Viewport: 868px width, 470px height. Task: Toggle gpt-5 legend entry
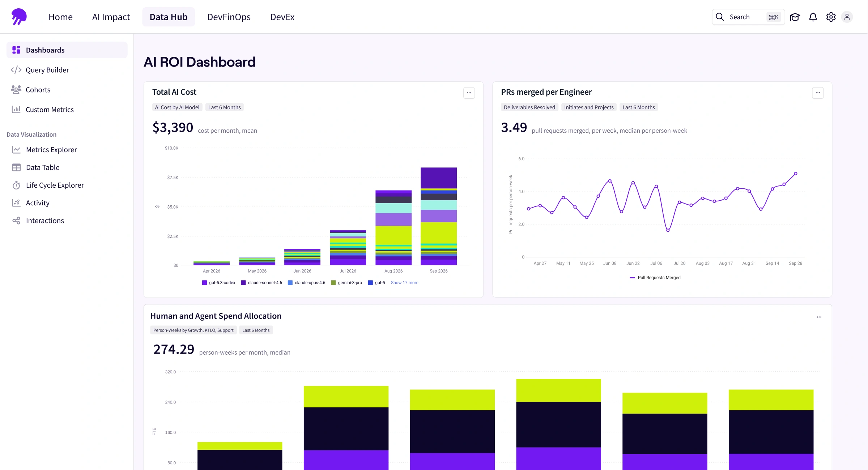click(x=376, y=283)
